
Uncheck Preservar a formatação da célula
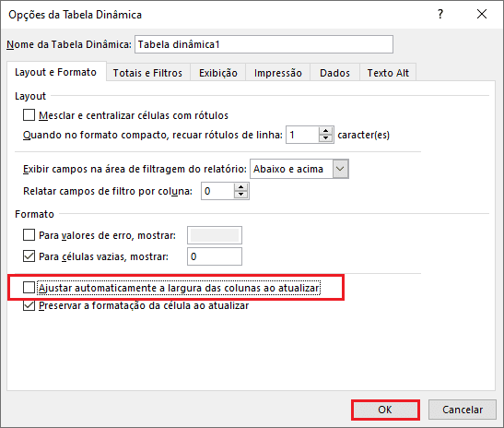[x=29, y=305]
